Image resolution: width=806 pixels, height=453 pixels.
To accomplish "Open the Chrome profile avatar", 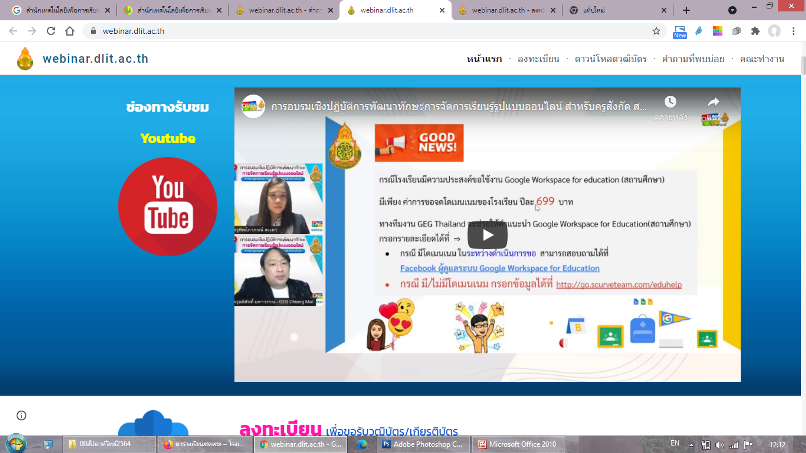I will (x=775, y=31).
